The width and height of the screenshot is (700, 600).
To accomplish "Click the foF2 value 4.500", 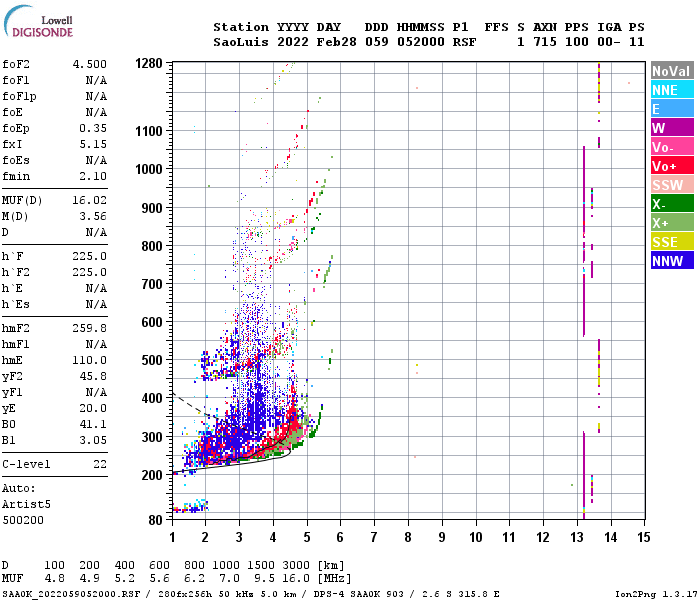I will [x=90, y=64].
